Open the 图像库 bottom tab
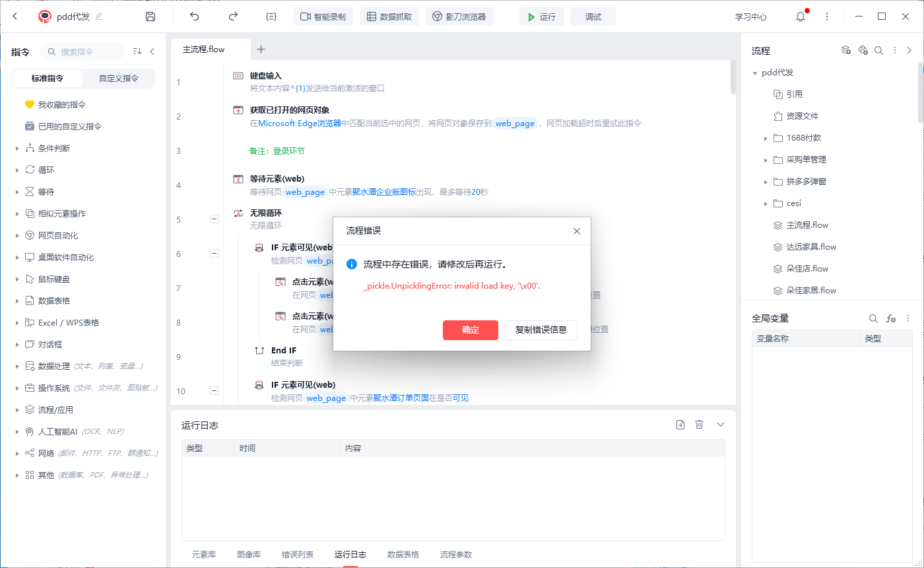This screenshot has height=568, width=924. [249, 554]
